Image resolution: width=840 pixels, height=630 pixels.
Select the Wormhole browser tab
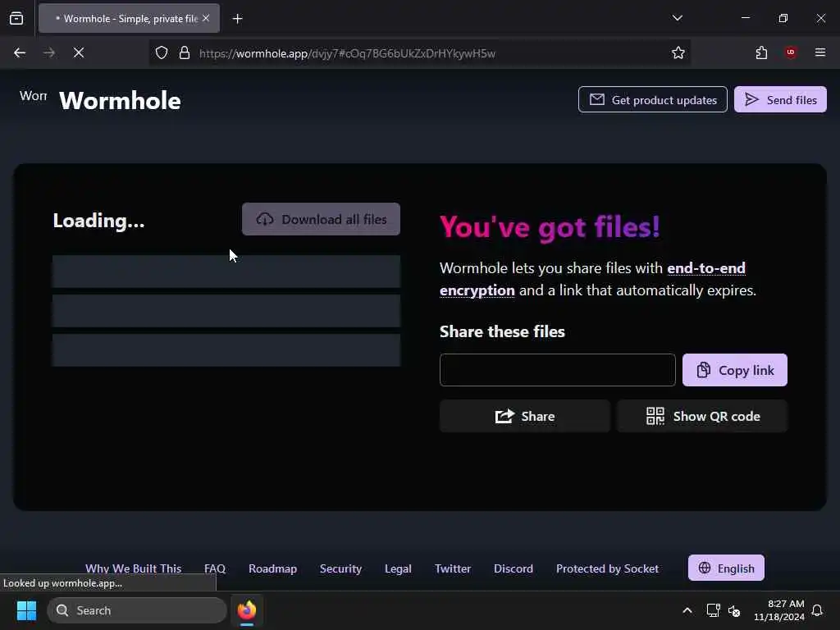click(x=129, y=18)
